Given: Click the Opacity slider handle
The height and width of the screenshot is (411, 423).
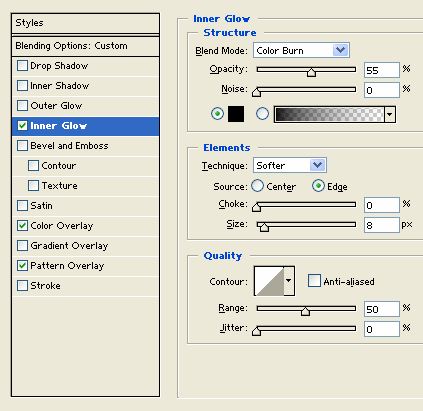Looking at the screenshot, I should pos(311,72).
